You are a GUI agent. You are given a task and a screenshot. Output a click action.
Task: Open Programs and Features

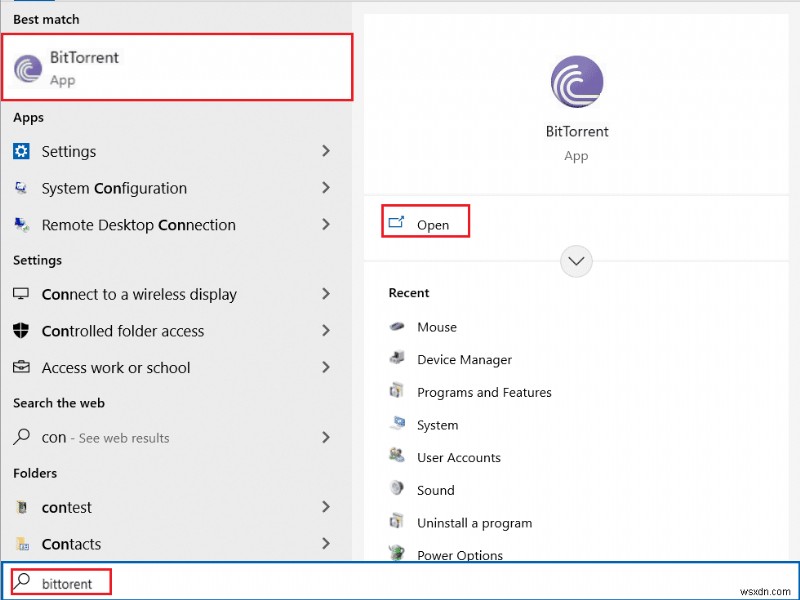(484, 392)
